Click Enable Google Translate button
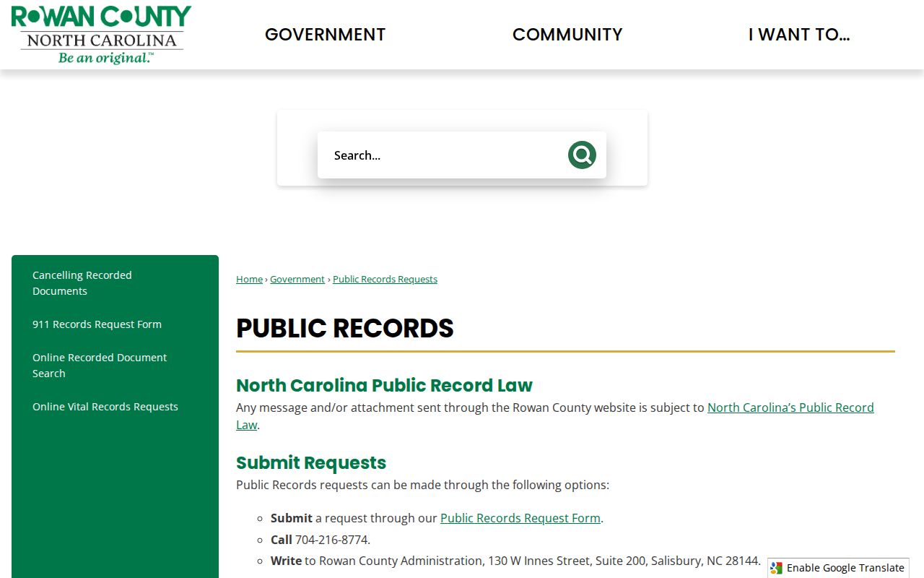Image resolution: width=924 pixels, height=578 pixels. click(x=838, y=568)
